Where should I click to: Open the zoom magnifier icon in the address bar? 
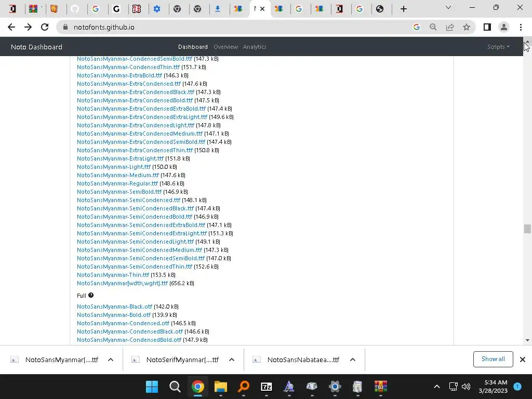coord(433,27)
